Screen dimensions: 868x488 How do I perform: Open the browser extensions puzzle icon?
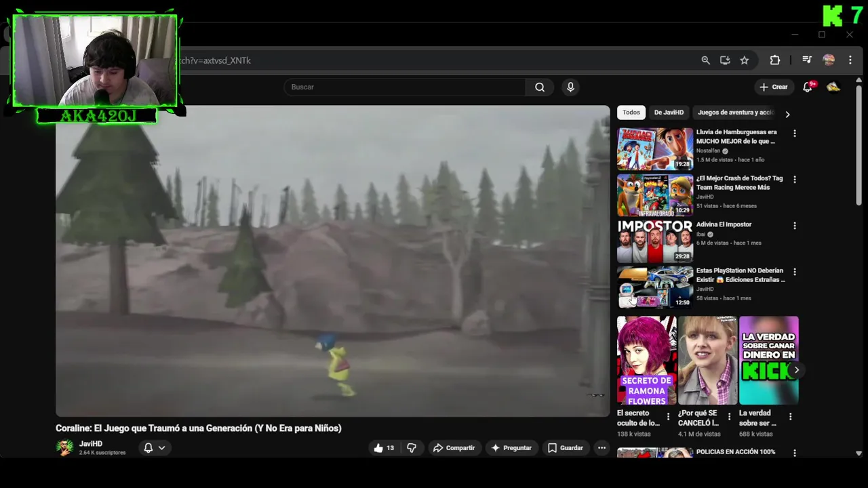[775, 60]
